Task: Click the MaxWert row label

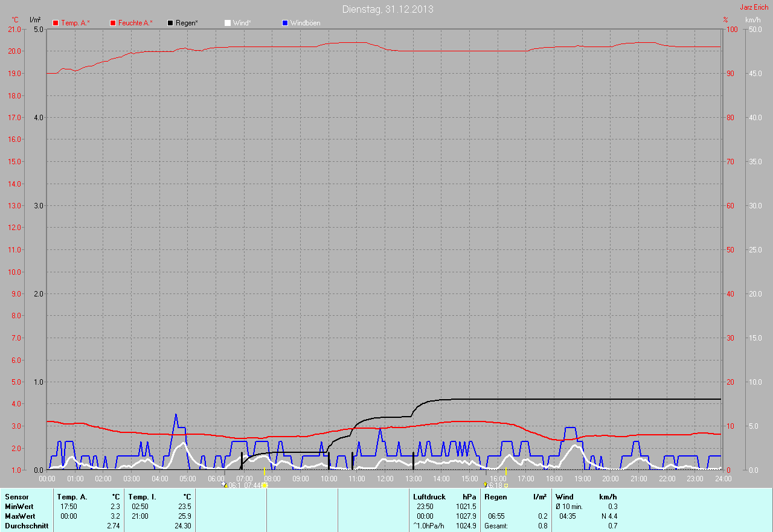Action: click(21, 516)
